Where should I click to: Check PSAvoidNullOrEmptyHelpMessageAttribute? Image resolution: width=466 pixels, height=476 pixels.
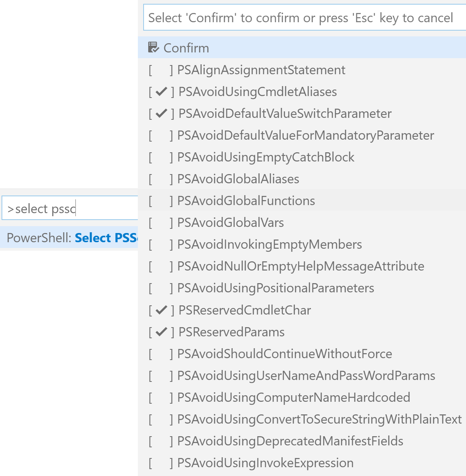(x=302, y=266)
